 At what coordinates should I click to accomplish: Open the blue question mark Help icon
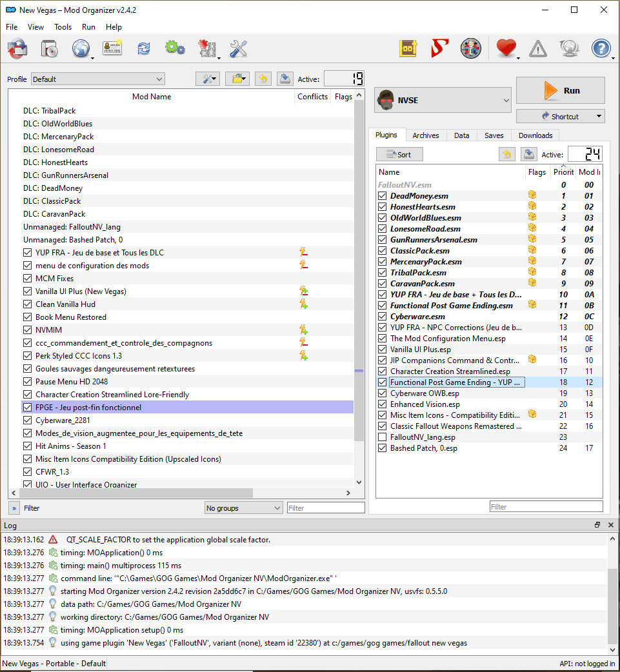[x=601, y=48]
